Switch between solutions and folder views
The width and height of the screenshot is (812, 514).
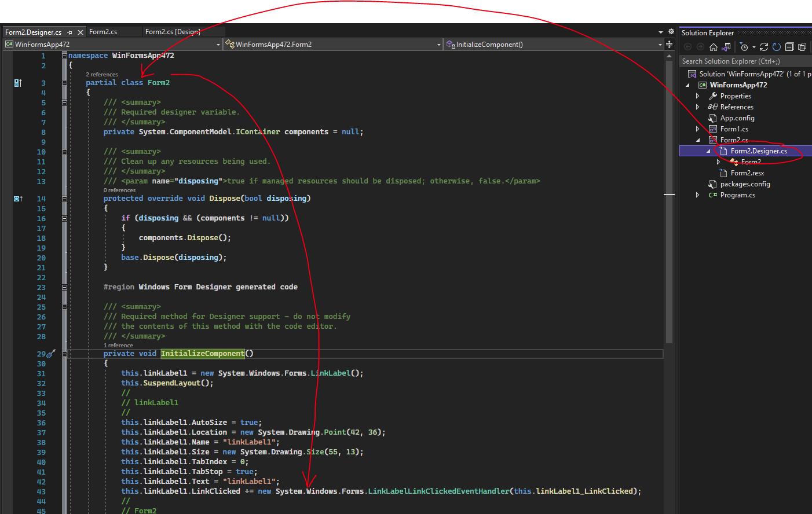coord(726,47)
